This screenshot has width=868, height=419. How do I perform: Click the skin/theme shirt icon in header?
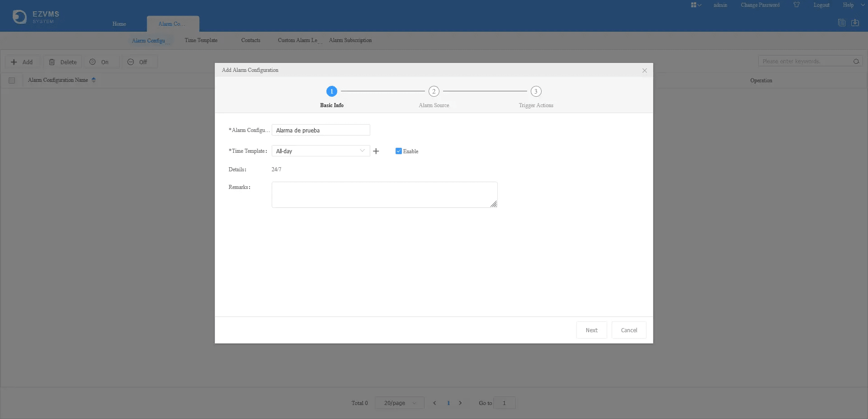(x=797, y=5)
